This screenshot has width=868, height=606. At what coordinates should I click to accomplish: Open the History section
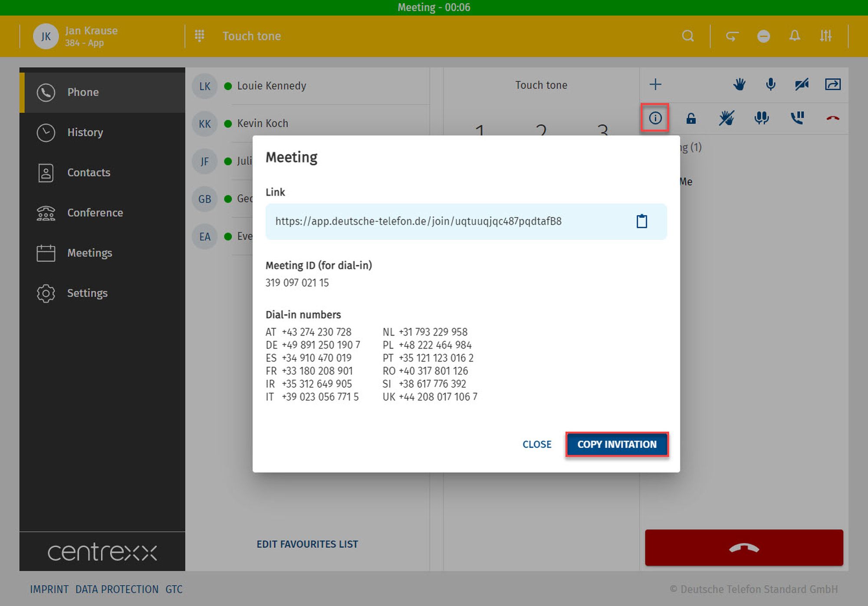pos(85,132)
